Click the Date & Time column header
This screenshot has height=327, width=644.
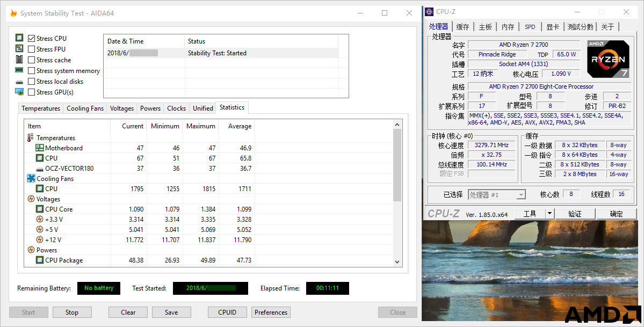click(x=144, y=41)
